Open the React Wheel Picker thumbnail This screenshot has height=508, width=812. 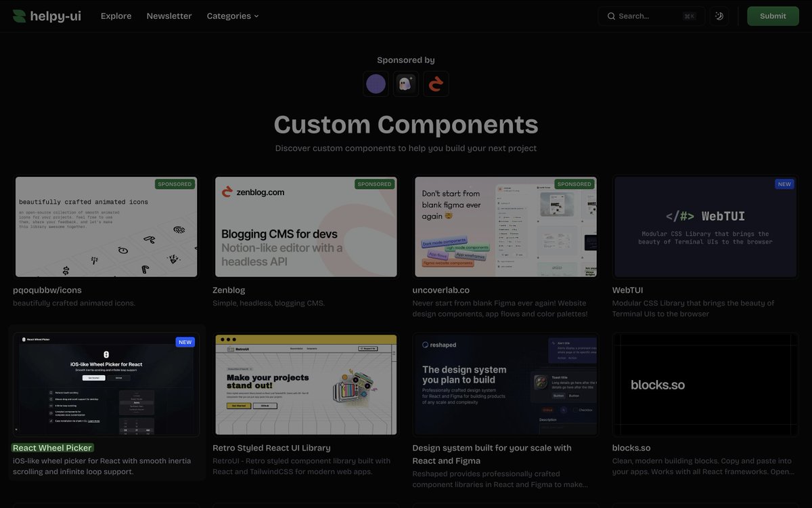tap(106, 385)
